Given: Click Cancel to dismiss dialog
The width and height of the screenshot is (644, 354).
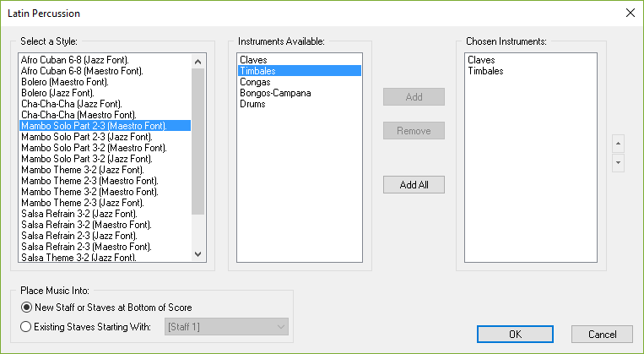Looking at the screenshot, I should 602,335.
